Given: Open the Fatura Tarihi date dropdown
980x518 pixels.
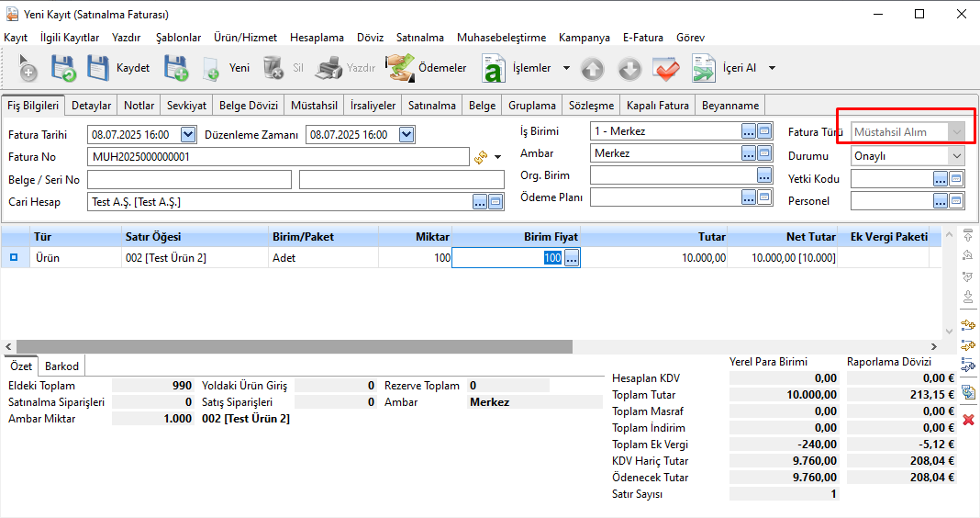Looking at the screenshot, I should (x=188, y=135).
